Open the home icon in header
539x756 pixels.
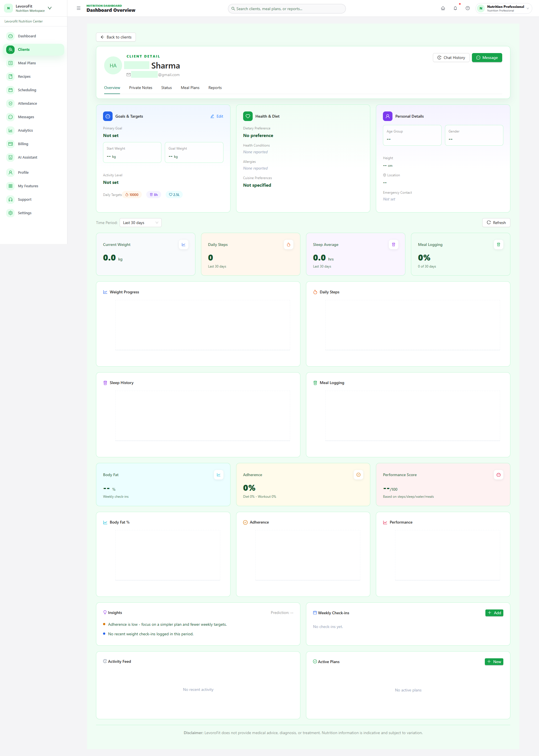click(x=443, y=8)
